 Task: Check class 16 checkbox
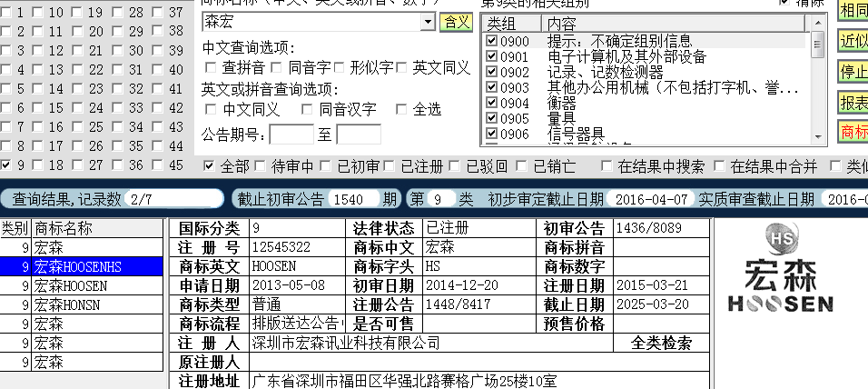37,126
